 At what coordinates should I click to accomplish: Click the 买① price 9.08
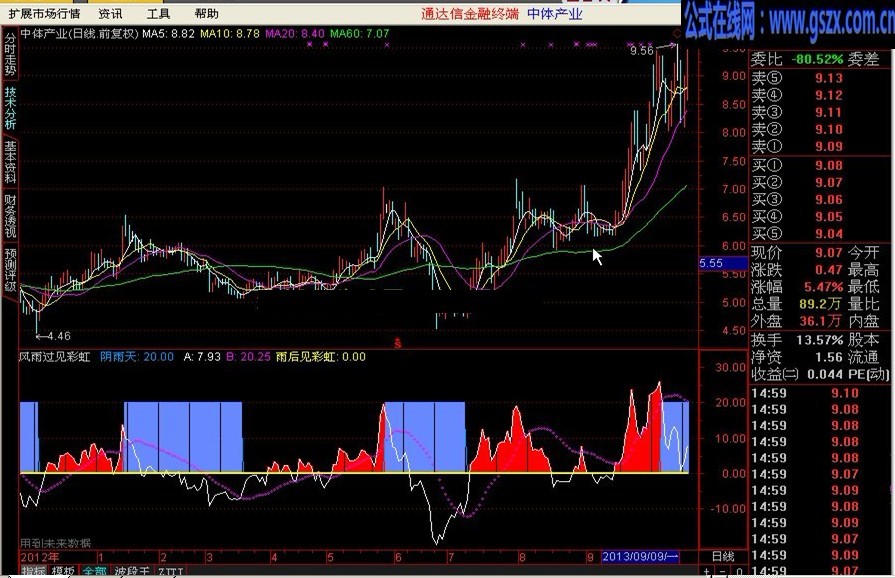pyautogui.click(x=828, y=165)
